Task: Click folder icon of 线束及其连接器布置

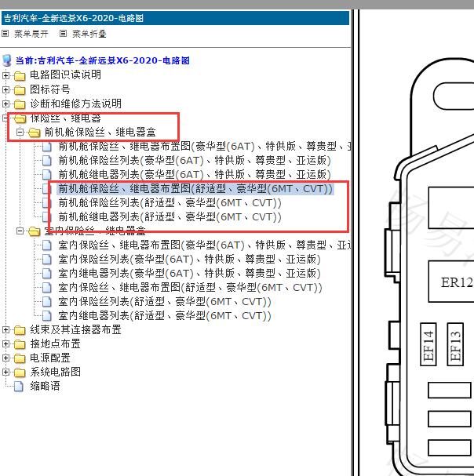Action: pos(20,330)
